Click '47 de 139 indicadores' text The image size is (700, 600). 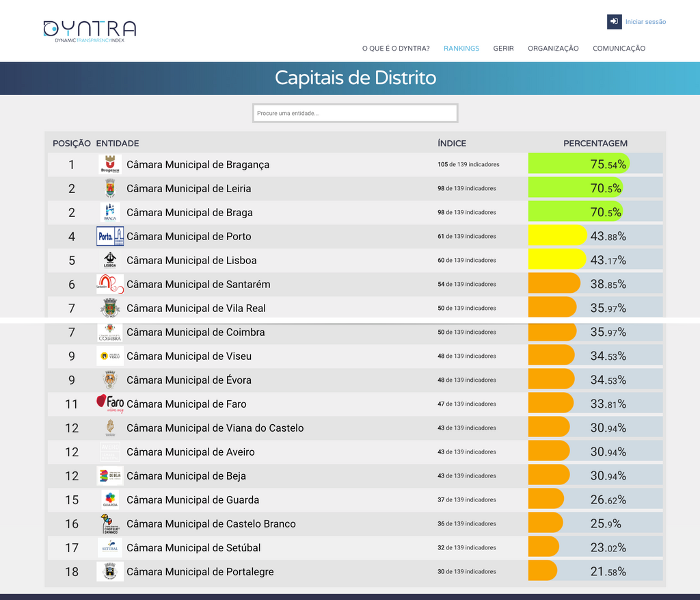click(x=466, y=404)
